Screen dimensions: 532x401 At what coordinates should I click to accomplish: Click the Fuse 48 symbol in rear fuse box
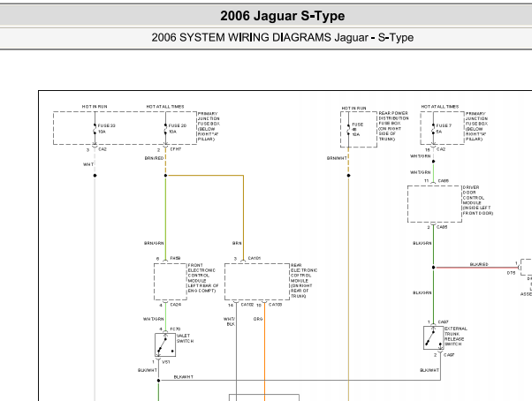(348, 130)
